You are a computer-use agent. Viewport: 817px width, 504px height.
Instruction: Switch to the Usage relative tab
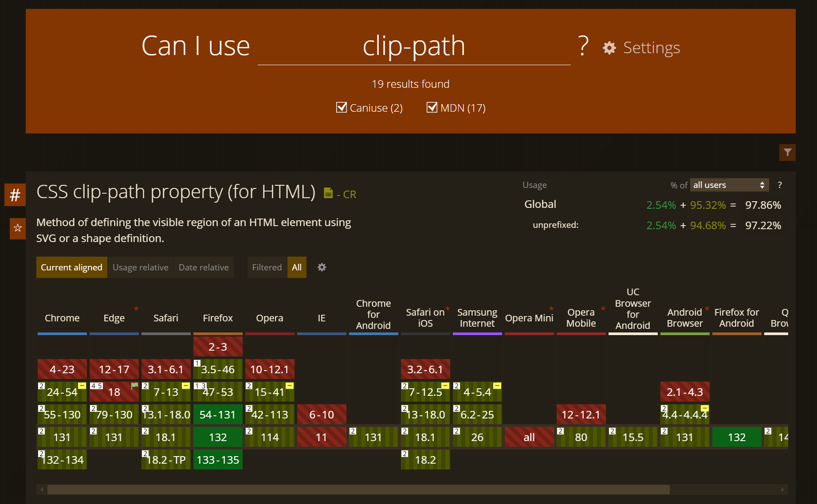[140, 267]
